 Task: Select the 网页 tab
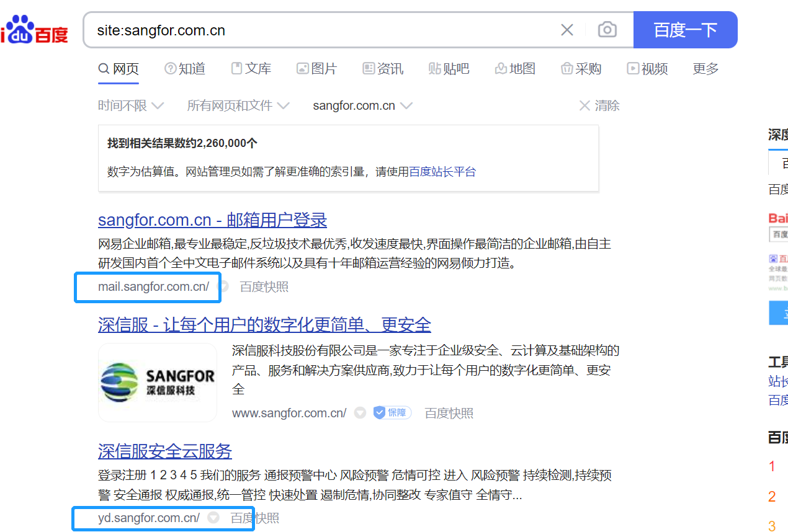tap(119, 69)
